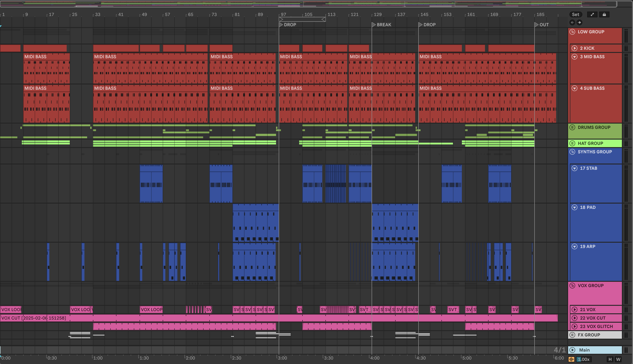Collapse the 18 PAD track
Image resolution: width=633 pixels, height=364 pixels.
(575, 207)
